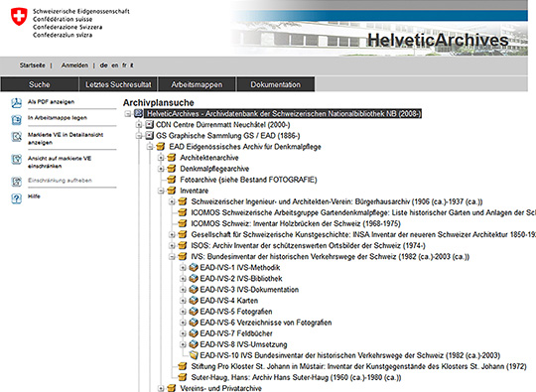Click the 'Ansicht auf markierte VE einschränken' icon
The height and width of the screenshot is (392, 536).
coord(16,159)
